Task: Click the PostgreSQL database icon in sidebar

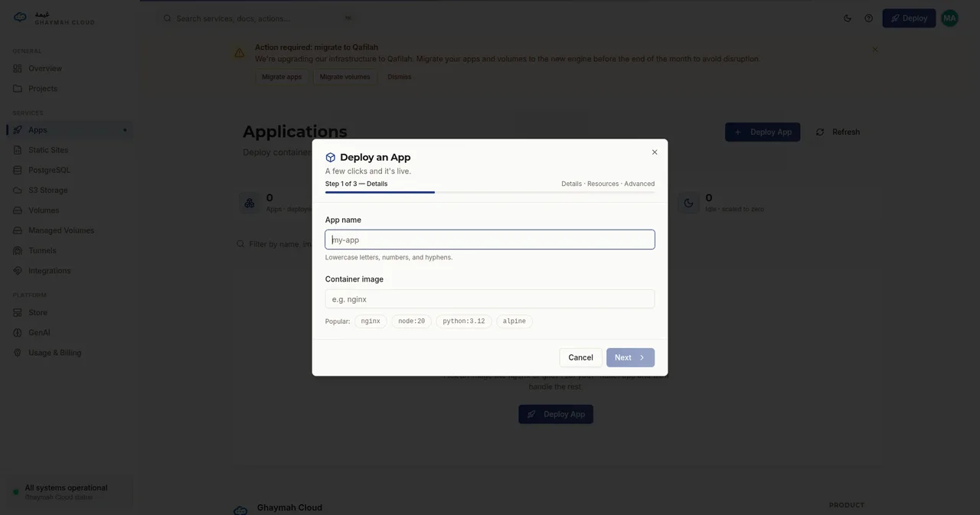Action: 18,170
